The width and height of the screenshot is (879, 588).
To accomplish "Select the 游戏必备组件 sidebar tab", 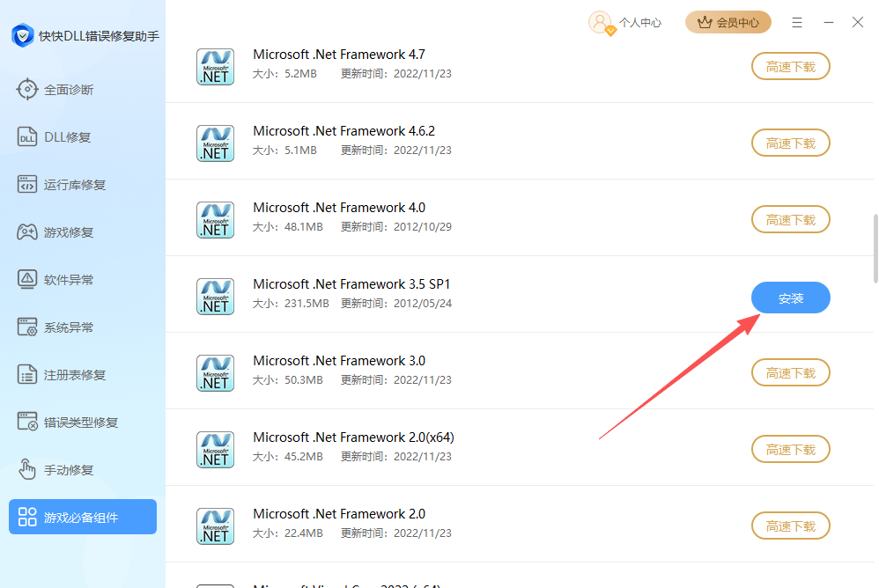I will [x=83, y=517].
